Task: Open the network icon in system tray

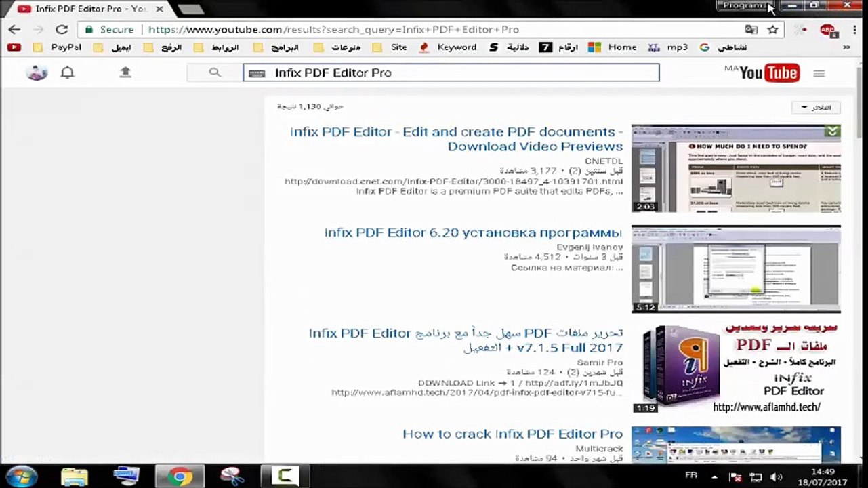Action: (757, 477)
